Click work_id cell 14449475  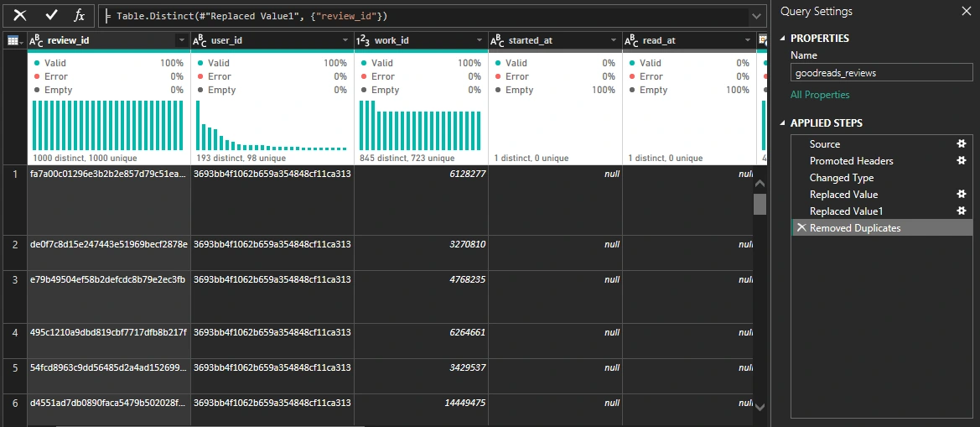(421, 411)
